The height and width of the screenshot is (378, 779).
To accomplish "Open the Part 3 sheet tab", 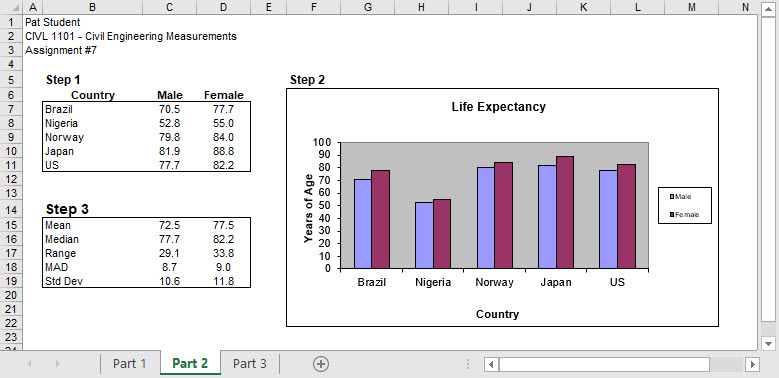I will pos(249,364).
